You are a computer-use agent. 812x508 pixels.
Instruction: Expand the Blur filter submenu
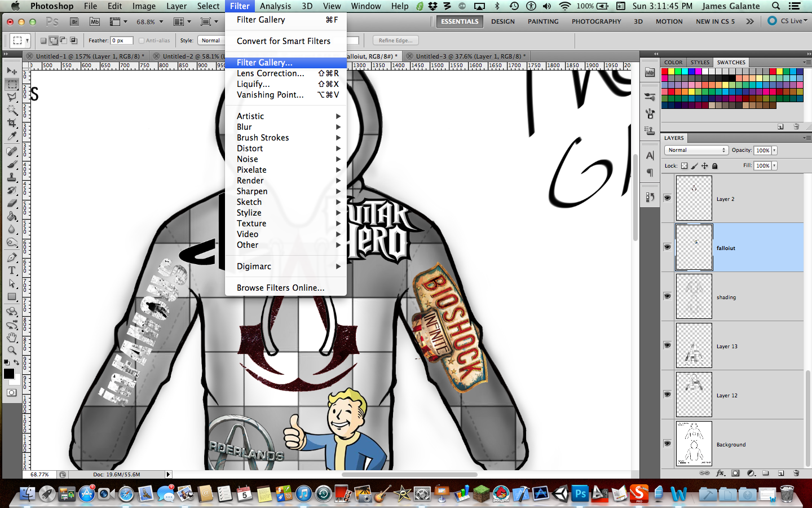(x=285, y=127)
